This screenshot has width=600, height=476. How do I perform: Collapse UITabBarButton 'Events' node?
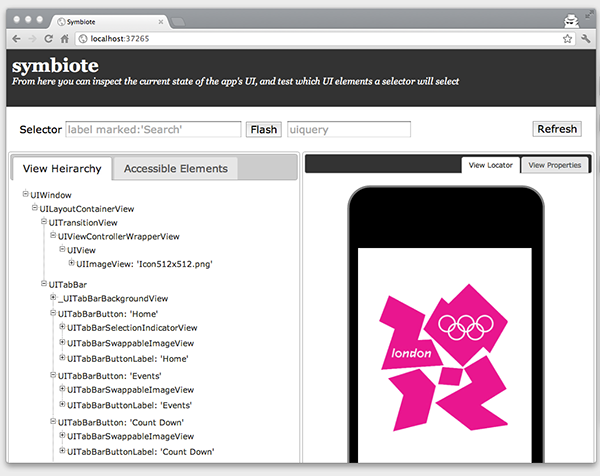(x=53, y=375)
